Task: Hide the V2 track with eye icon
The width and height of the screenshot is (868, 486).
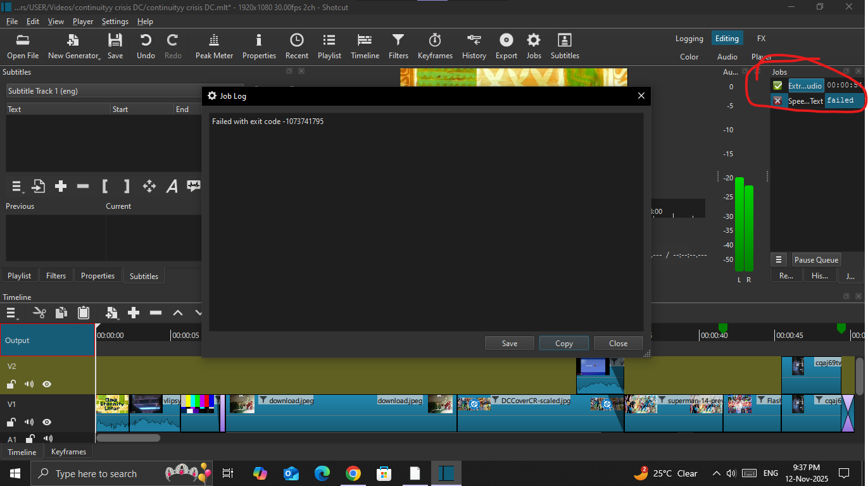Action: tap(47, 384)
